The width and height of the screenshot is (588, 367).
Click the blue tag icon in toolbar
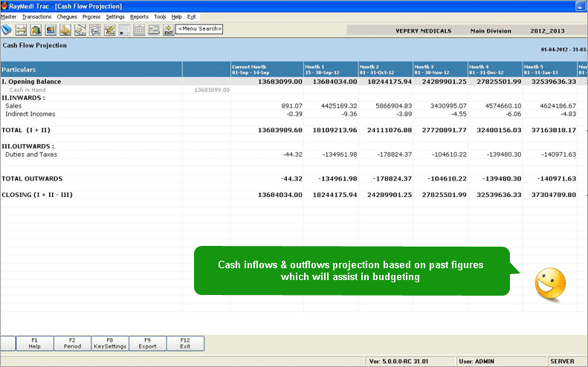click(7, 30)
